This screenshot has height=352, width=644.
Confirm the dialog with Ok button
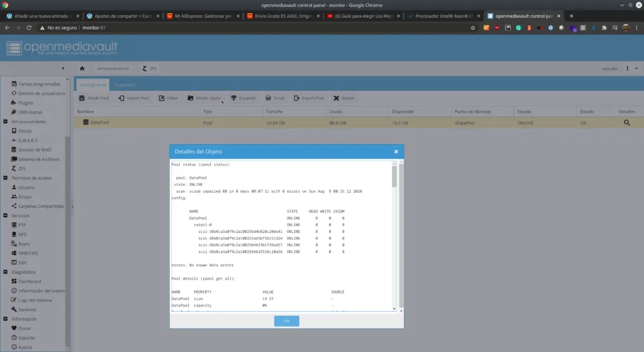(x=287, y=321)
